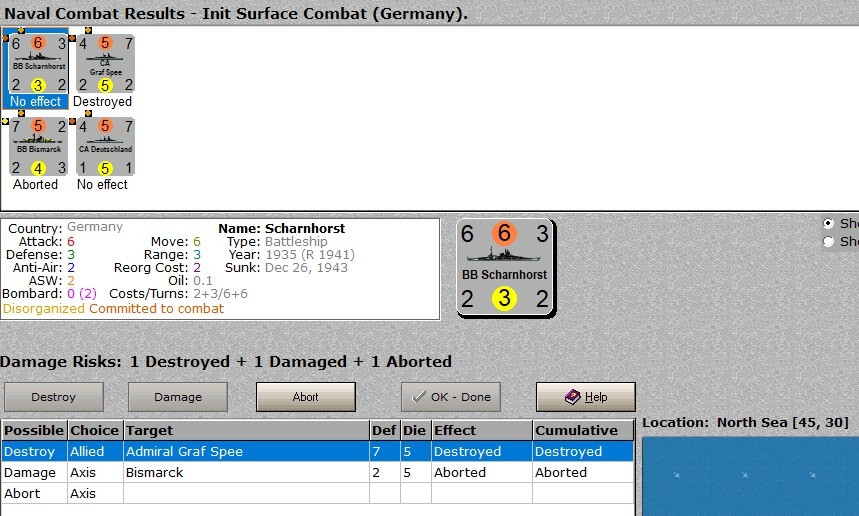This screenshot has width=859, height=516.
Task: Click the Damage button
Action: click(177, 397)
